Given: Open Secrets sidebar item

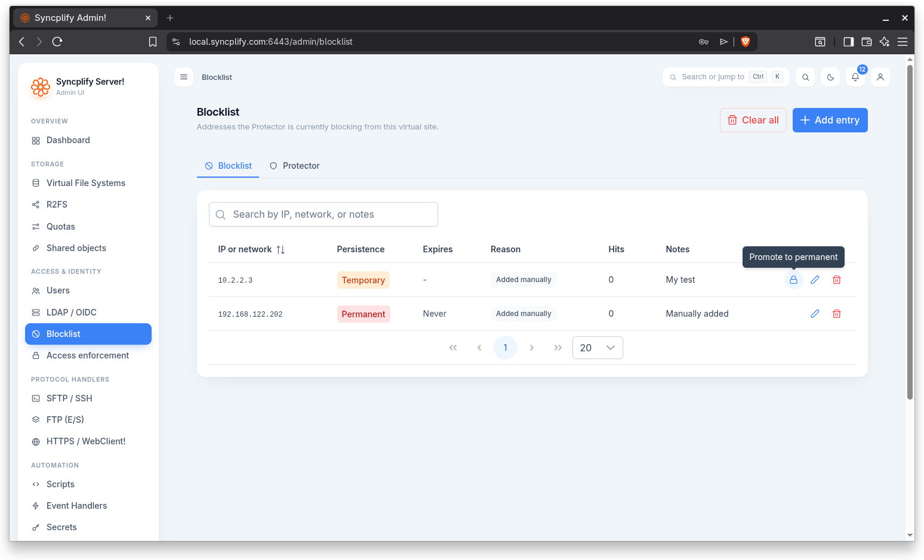Looking at the screenshot, I should click(x=88, y=527).
